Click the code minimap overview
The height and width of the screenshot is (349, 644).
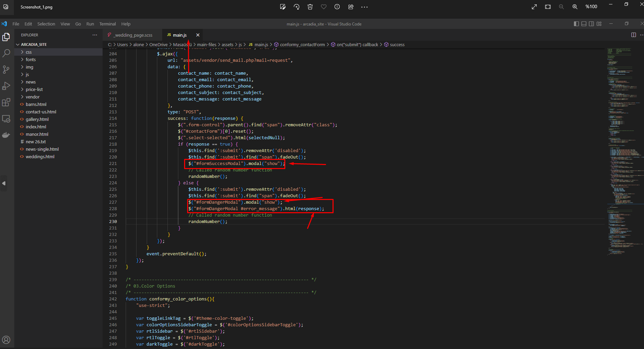625,151
